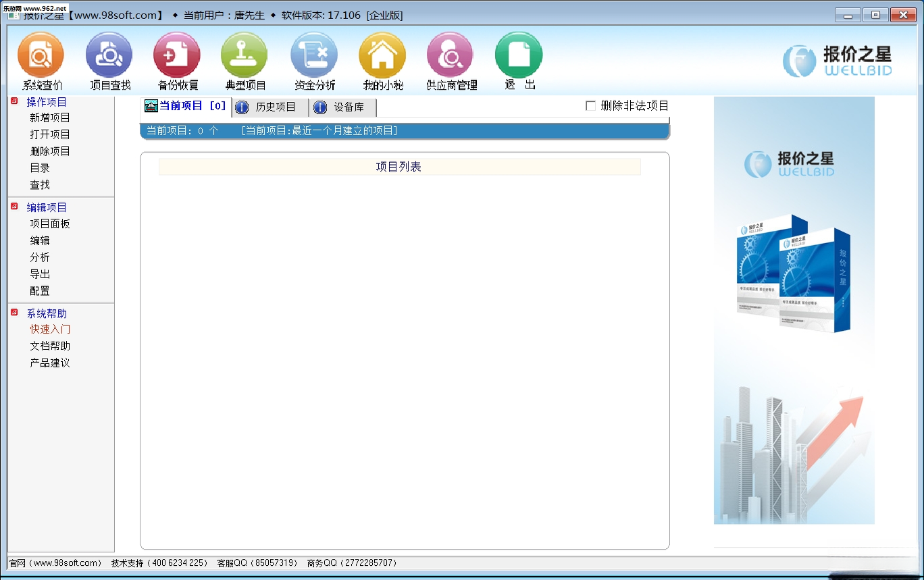Collapse the 系统帮助 section via its red icon
Screen dimensions: 924x580
[14, 313]
